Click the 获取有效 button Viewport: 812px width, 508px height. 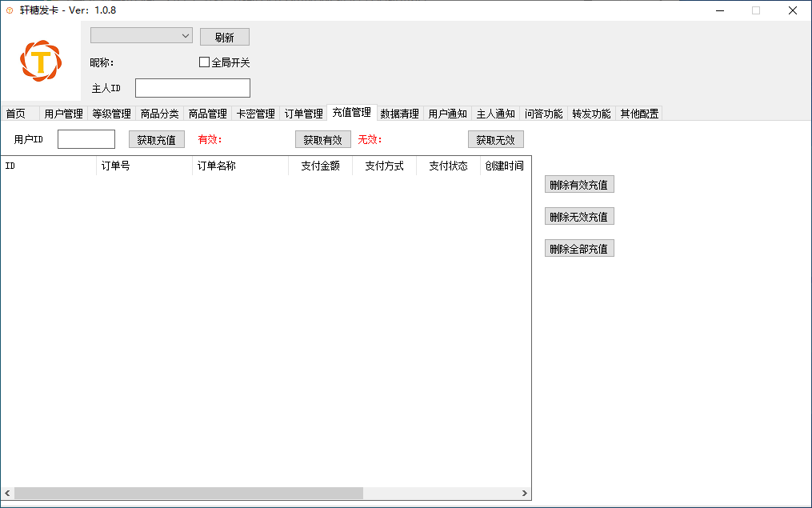pyautogui.click(x=323, y=140)
